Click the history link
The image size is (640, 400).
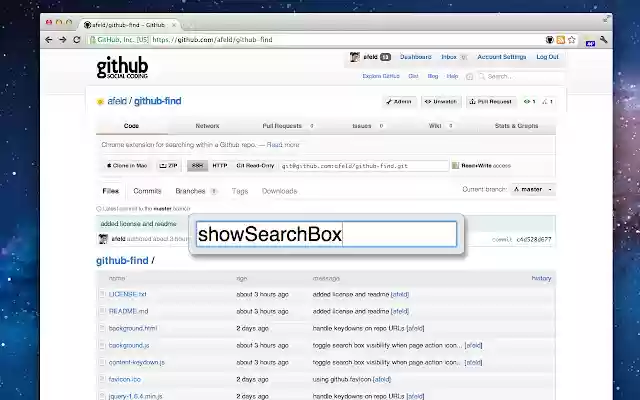tap(541, 278)
